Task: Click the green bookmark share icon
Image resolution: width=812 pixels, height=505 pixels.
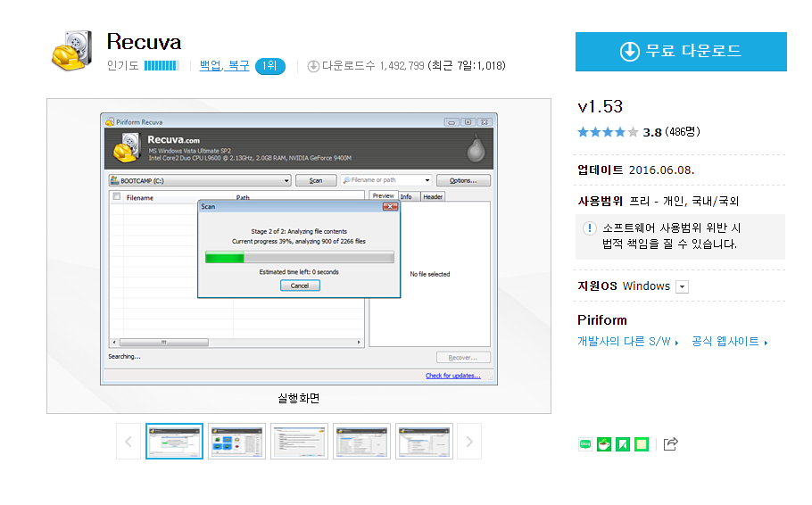Action: (623, 443)
